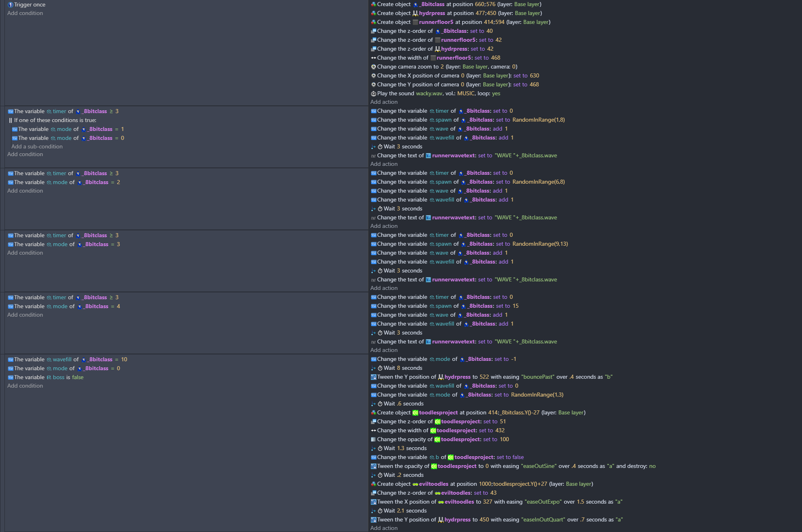The image size is (802, 532).
Task: Click the tween icon for hydrpress Y to 522
Action: pyautogui.click(x=374, y=377)
